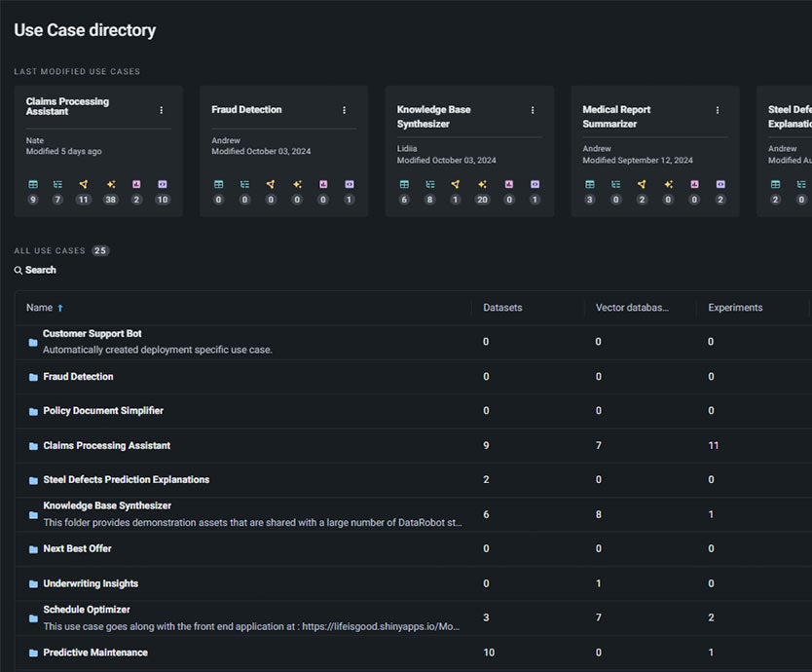Click folder icon beside Fraud Detection row
Viewport: 812px width, 672px height.
pos(33,377)
